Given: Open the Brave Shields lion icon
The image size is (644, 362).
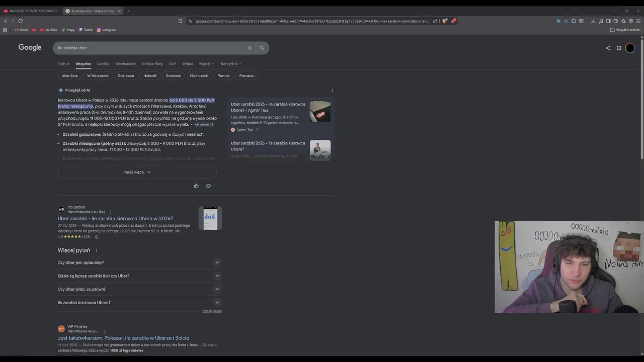Looking at the screenshot, I should 444,21.
